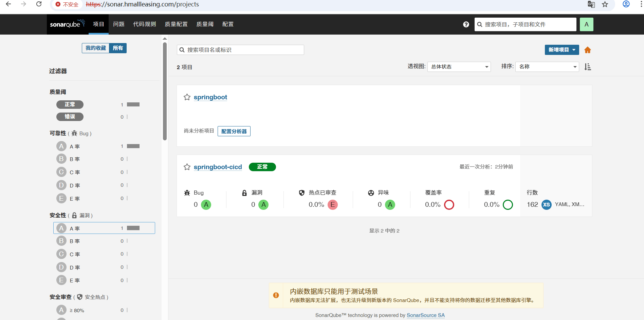This screenshot has width=644, height=320.
Task: Click the 配置分析器 button
Action: [234, 131]
